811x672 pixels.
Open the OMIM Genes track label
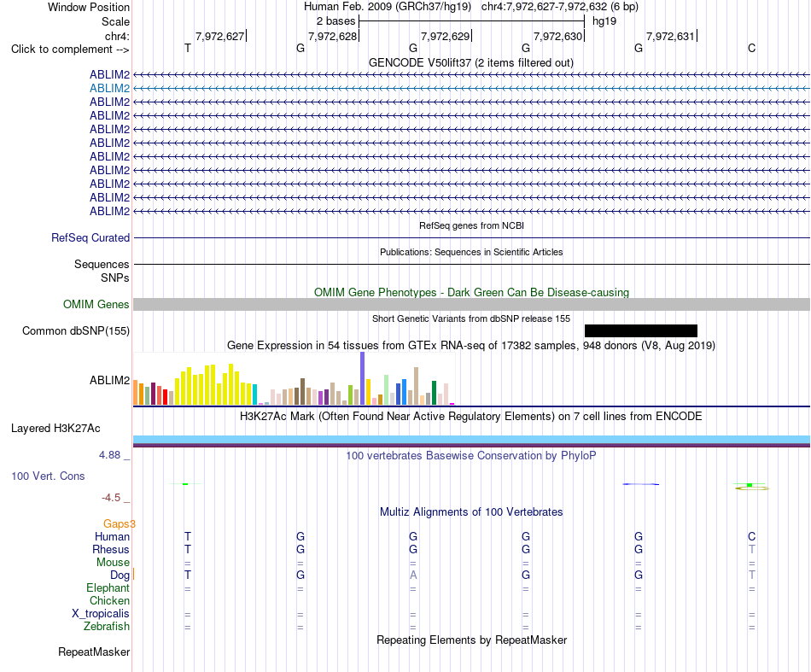[x=96, y=304]
